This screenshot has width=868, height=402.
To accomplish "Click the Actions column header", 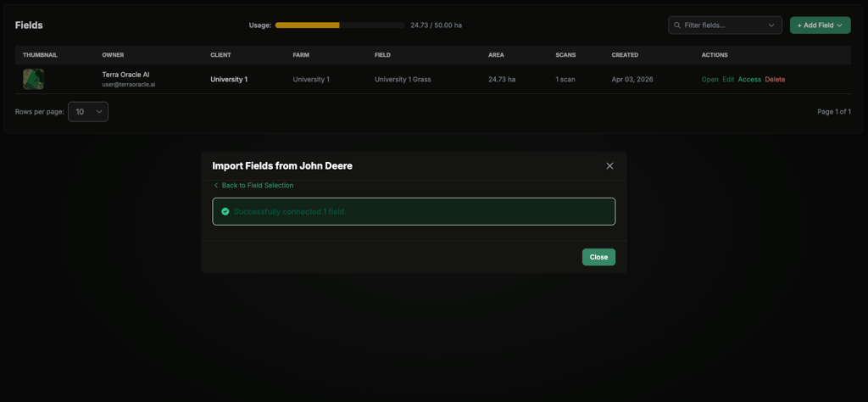I will pos(715,55).
